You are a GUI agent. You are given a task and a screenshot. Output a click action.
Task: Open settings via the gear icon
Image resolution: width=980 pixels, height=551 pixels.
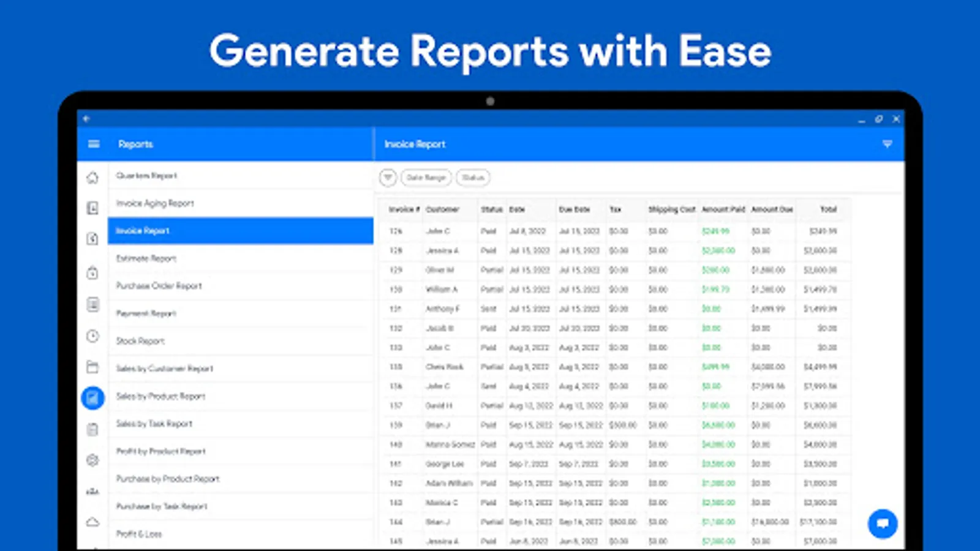(x=92, y=460)
